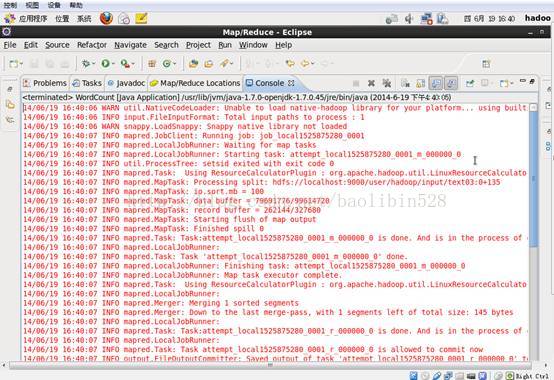Expand Display Selected Console dropdown arrow
554x380 pixels.
tap(493, 84)
